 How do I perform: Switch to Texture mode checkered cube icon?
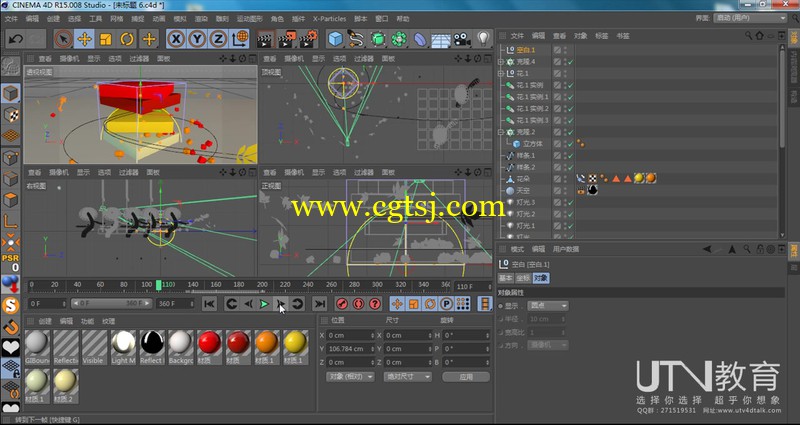[11, 115]
